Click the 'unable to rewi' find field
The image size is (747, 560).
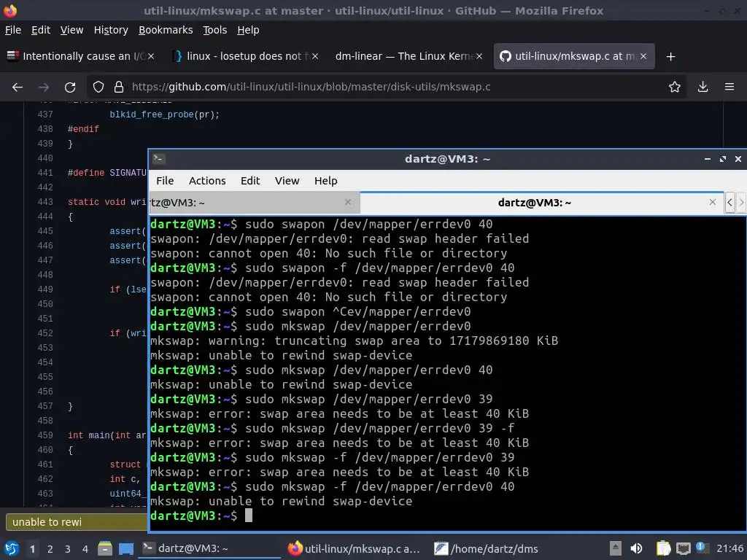76,522
